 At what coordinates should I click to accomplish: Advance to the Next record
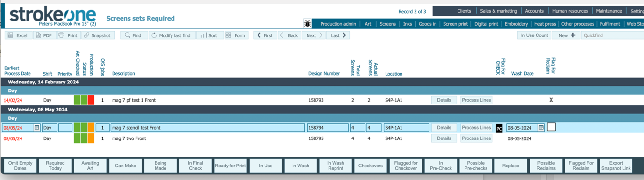pos(314,35)
